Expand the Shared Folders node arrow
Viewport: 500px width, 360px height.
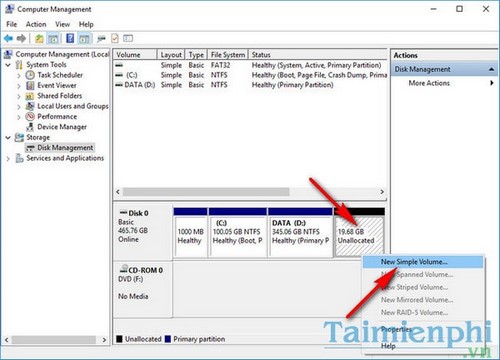(x=19, y=96)
